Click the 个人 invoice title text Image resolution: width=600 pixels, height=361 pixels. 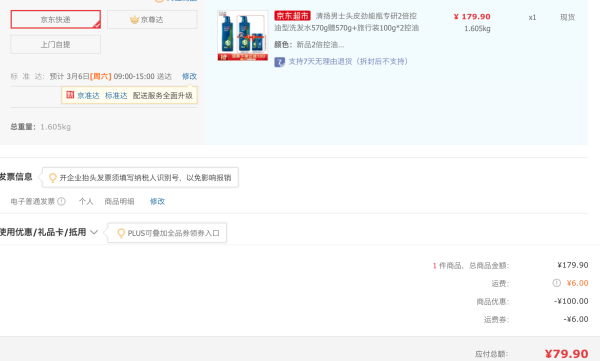(x=86, y=201)
